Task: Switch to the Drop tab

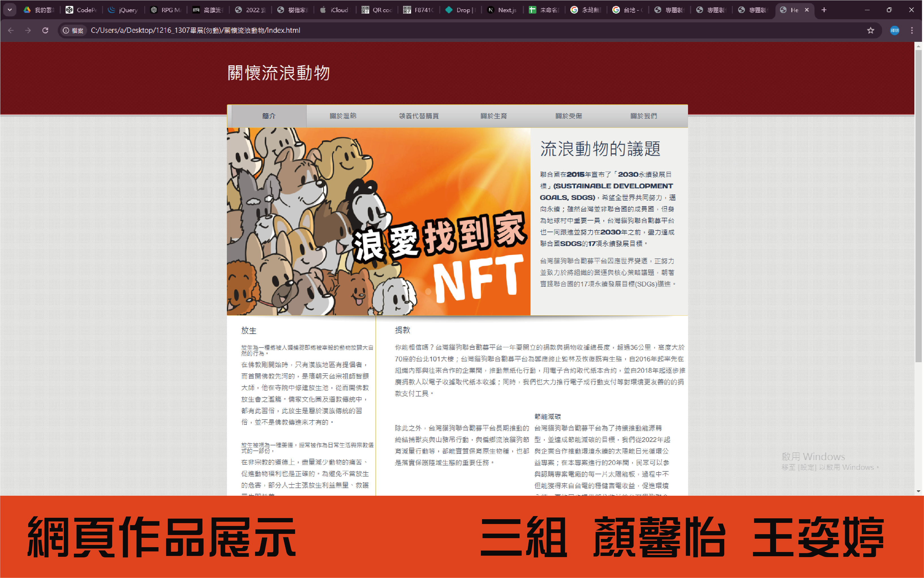Action: (461, 10)
